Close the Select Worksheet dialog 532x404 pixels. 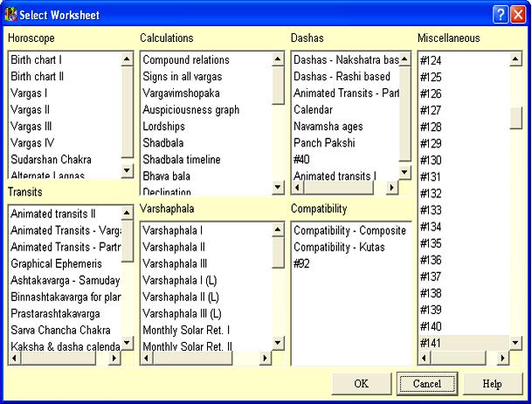pos(518,14)
